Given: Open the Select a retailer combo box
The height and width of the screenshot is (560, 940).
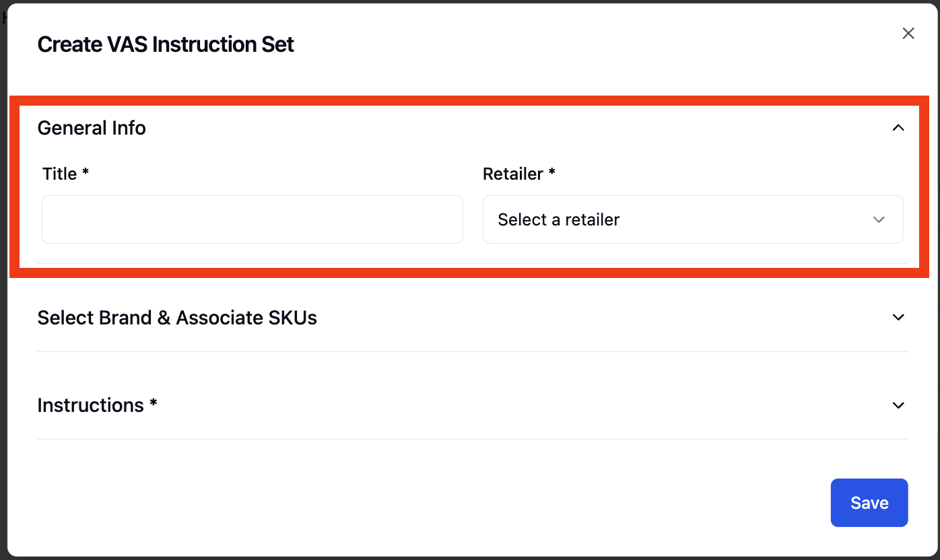Looking at the screenshot, I should pyautogui.click(x=693, y=219).
